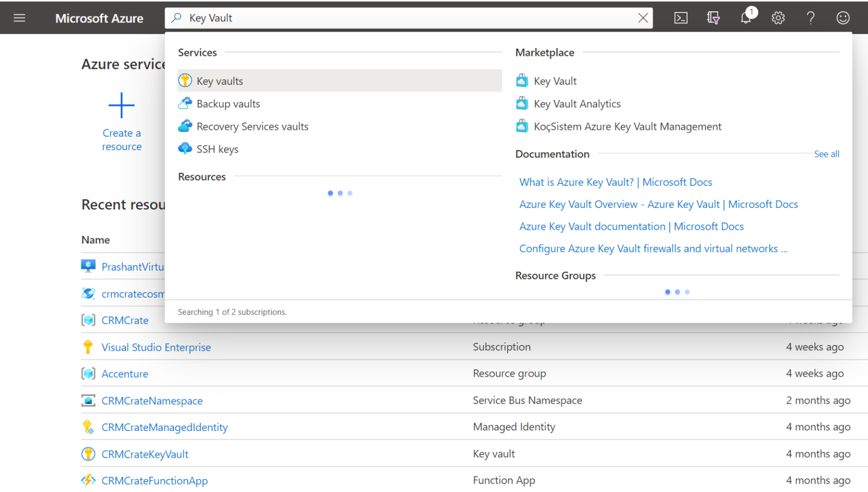This screenshot has width=868, height=492.
Task: Open Accenture resource group
Action: (125, 373)
